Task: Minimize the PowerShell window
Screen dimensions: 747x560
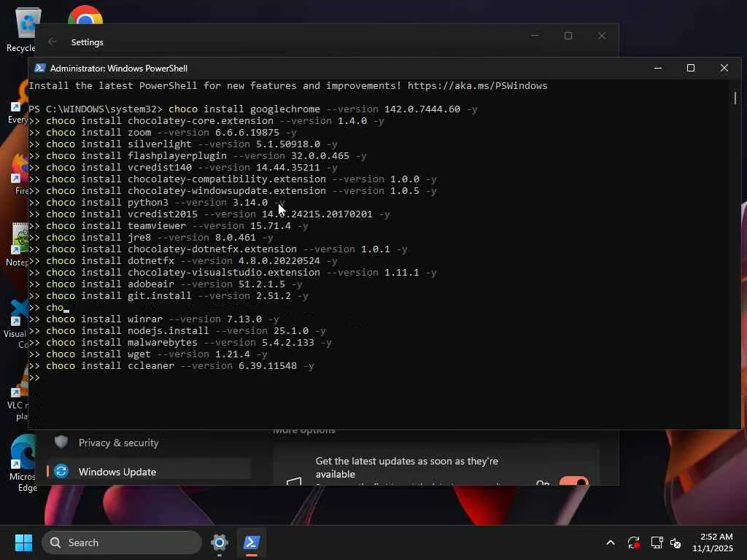Action: click(x=658, y=68)
